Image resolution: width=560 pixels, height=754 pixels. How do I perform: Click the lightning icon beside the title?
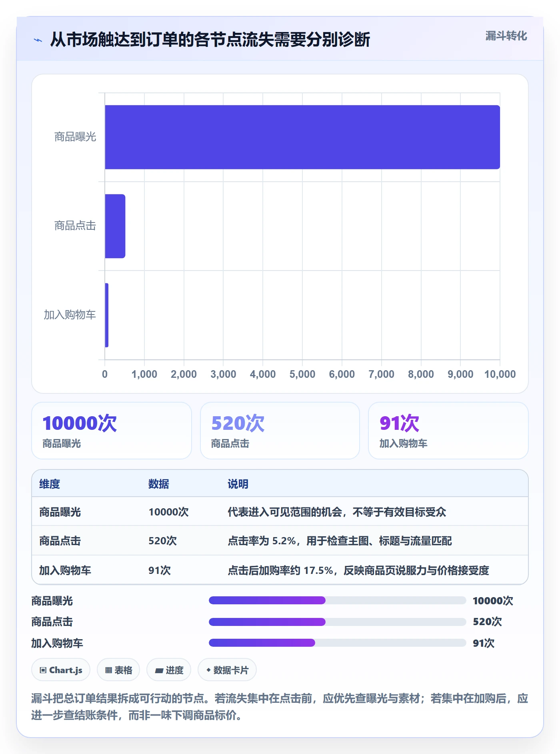point(38,40)
